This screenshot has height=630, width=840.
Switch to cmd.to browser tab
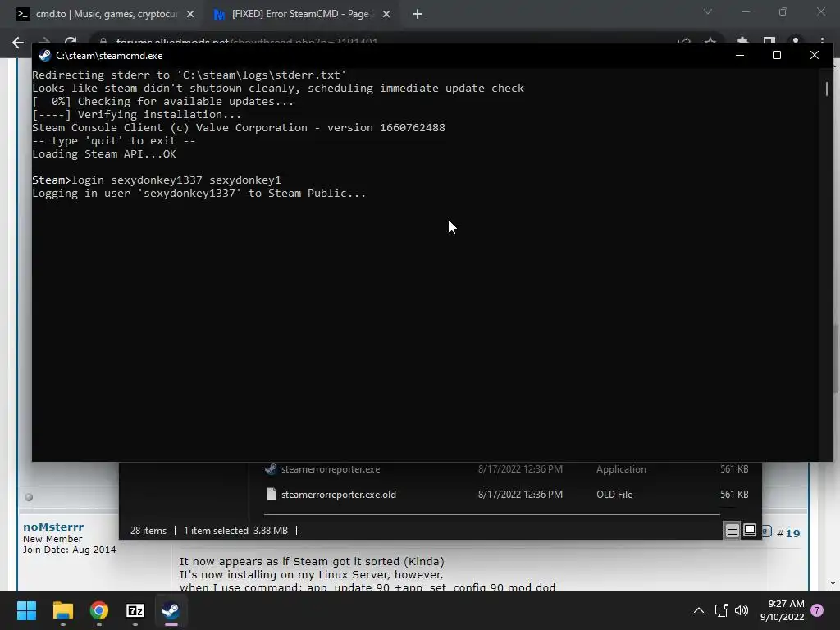click(x=105, y=14)
